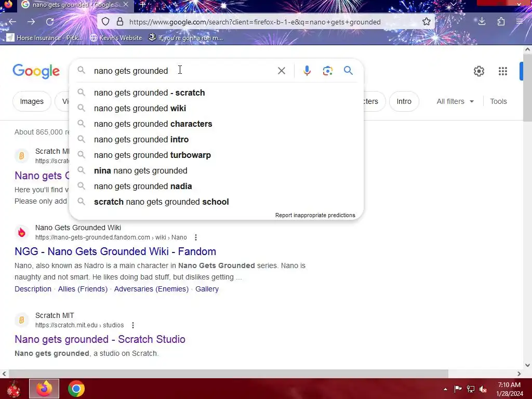This screenshot has width=532, height=399.
Task: Open the Google apps grid
Action: (503, 71)
